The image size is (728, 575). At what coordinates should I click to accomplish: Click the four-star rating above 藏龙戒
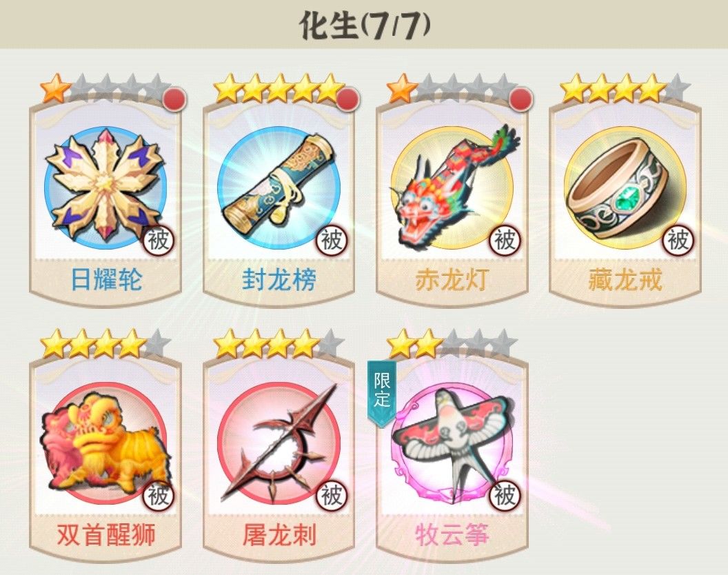click(x=625, y=88)
